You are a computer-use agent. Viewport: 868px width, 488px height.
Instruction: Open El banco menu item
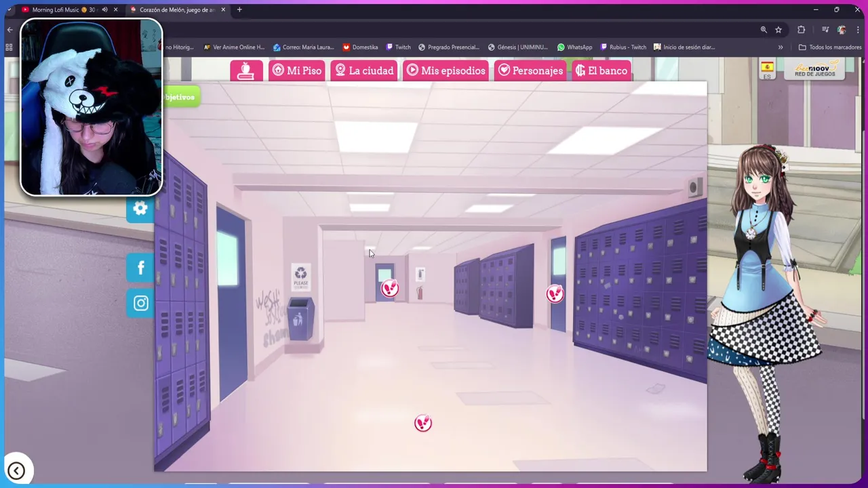pyautogui.click(x=601, y=70)
